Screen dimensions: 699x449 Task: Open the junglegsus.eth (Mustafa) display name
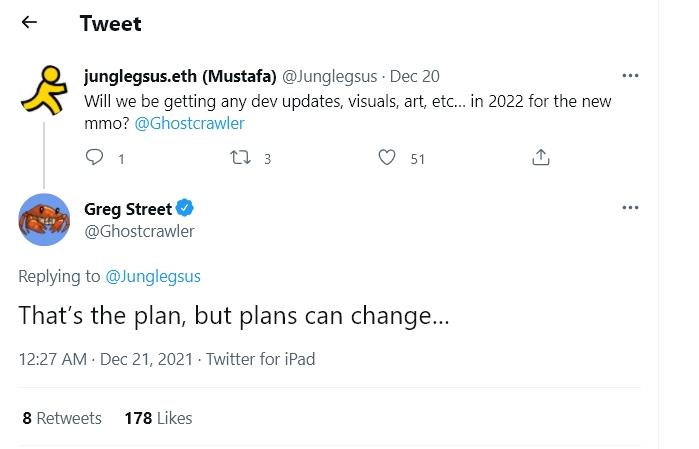coord(179,76)
